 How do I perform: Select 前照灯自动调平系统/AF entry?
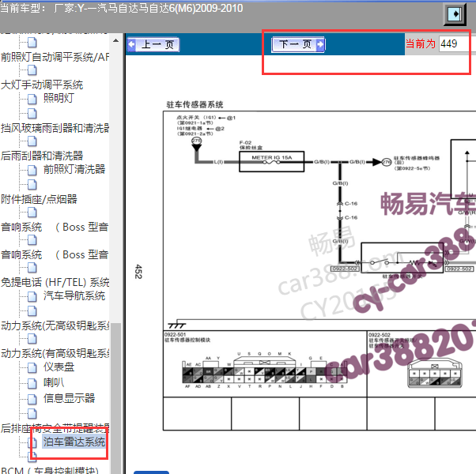click(x=55, y=57)
